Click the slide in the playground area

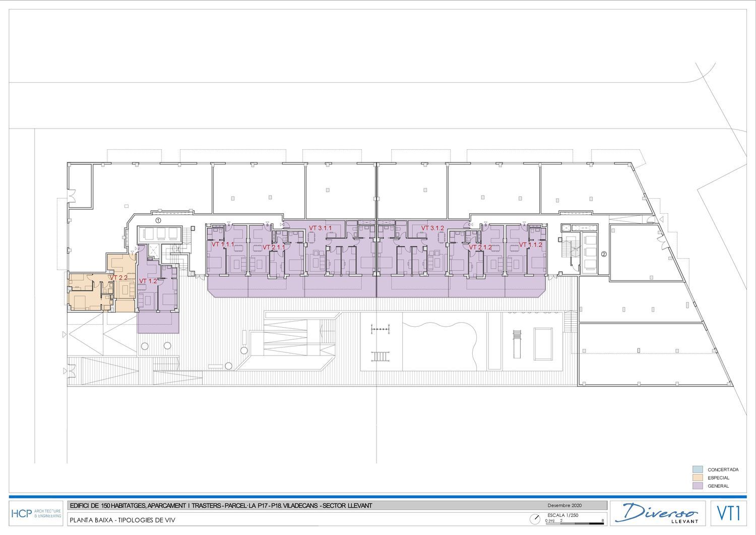tap(516, 344)
